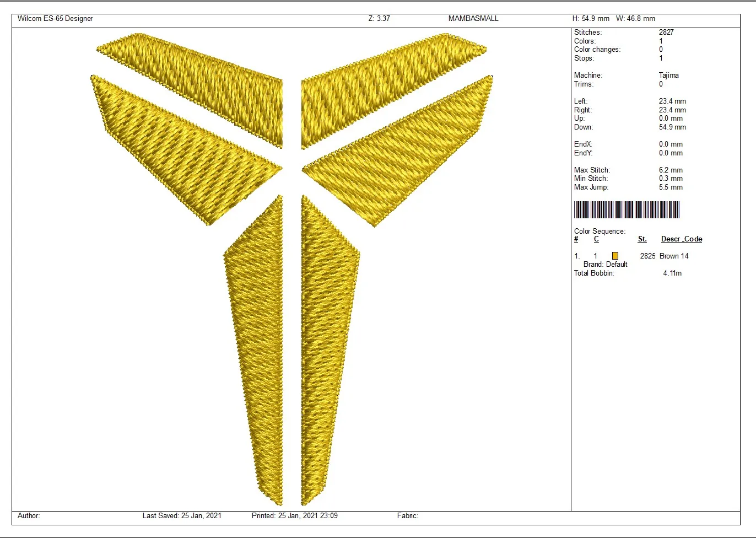
Task: Click the 'EndY:' label
Action: (583, 153)
